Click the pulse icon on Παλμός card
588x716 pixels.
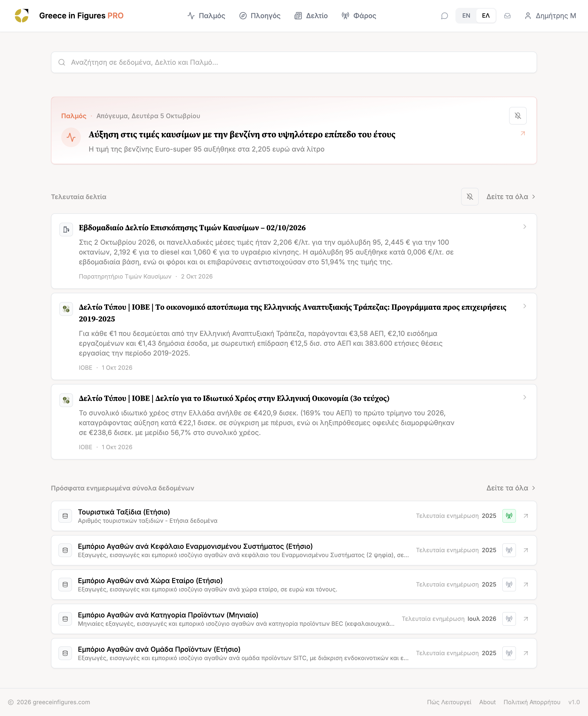click(71, 137)
